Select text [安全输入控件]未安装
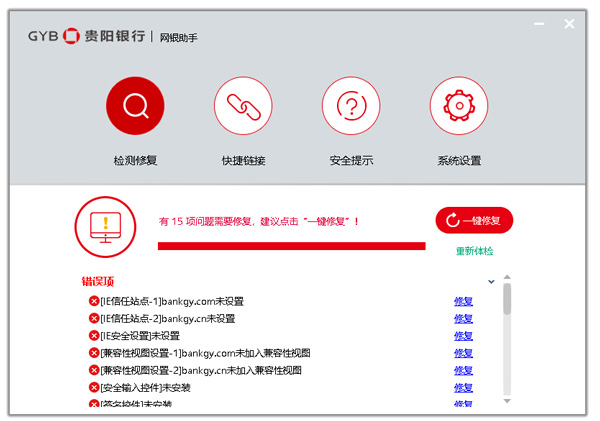Screen dimensions: 600x421 (x=145, y=388)
